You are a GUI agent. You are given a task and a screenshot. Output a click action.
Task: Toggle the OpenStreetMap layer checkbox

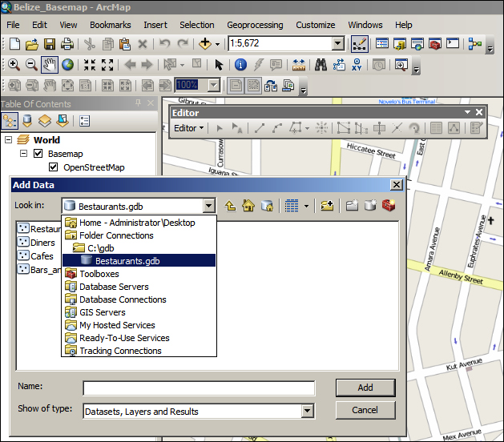click(54, 167)
